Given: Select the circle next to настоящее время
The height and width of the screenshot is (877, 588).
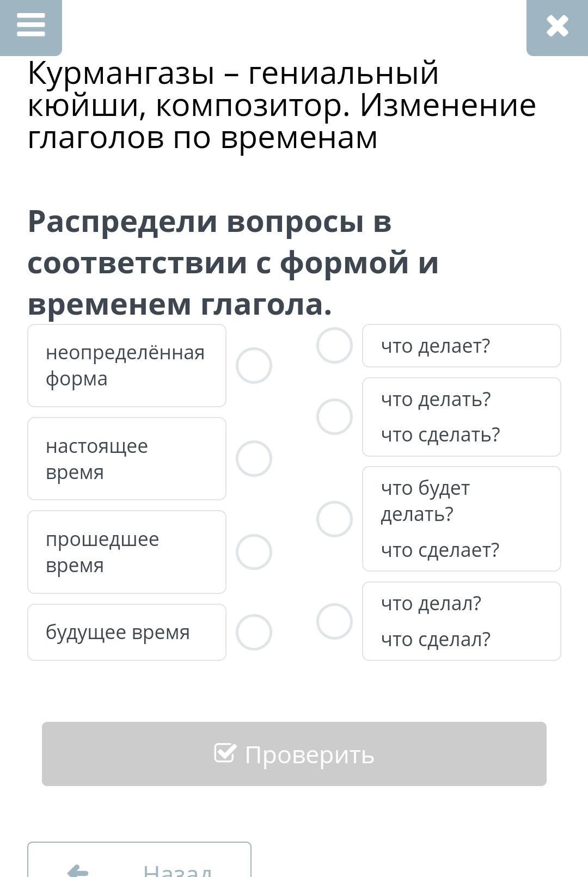Looking at the screenshot, I should click(254, 458).
